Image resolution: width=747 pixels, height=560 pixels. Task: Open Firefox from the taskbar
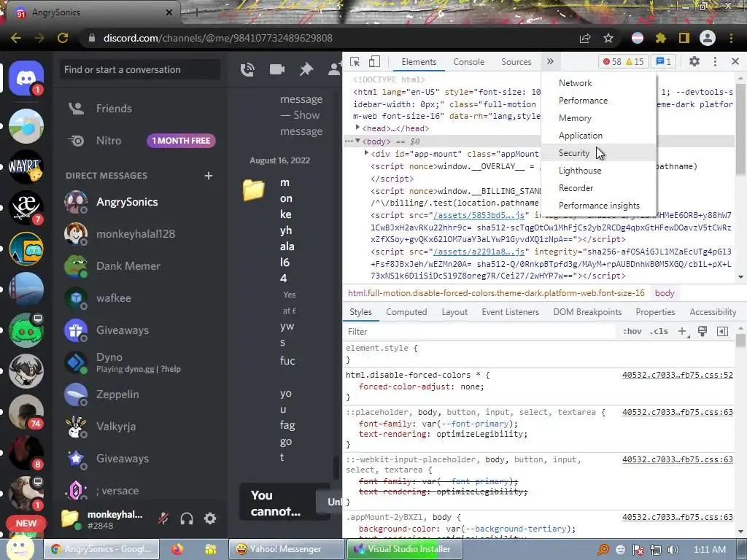(x=177, y=550)
